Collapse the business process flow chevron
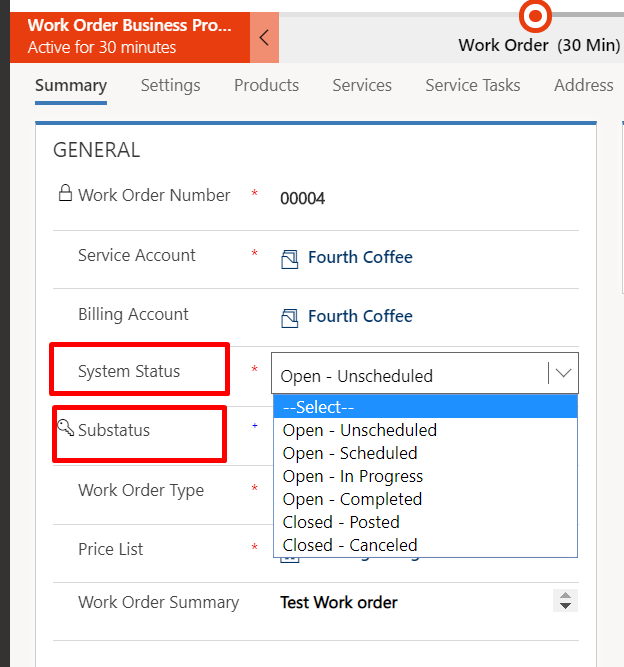Viewport: 624px width, 667px height. [x=264, y=38]
